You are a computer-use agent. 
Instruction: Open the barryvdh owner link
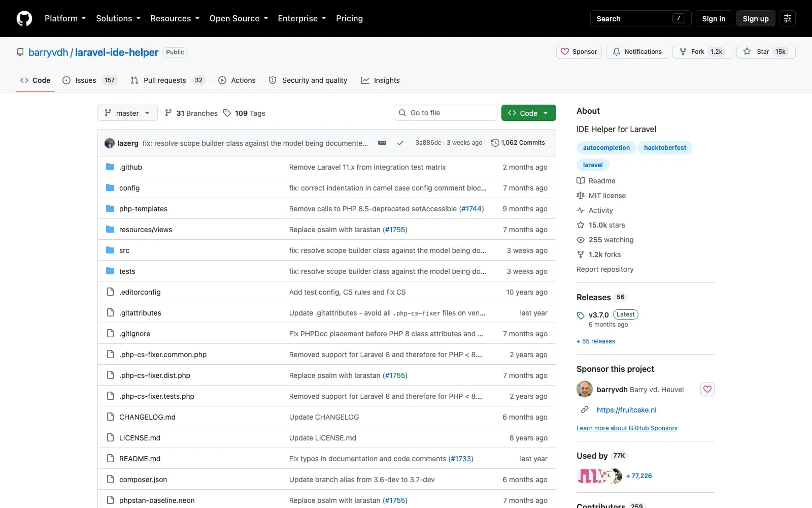click(48, 52)
